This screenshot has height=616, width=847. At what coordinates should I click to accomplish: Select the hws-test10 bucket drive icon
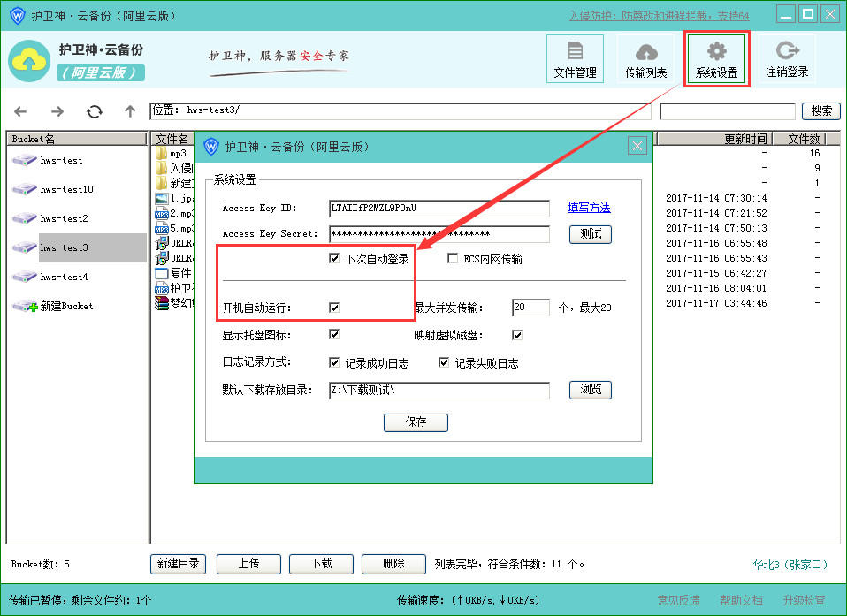(24, 189)
